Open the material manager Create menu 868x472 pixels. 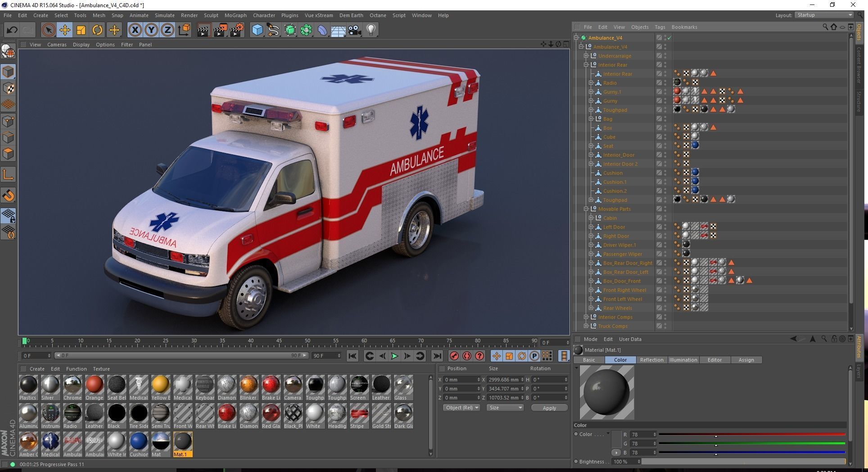coord(37,369)
